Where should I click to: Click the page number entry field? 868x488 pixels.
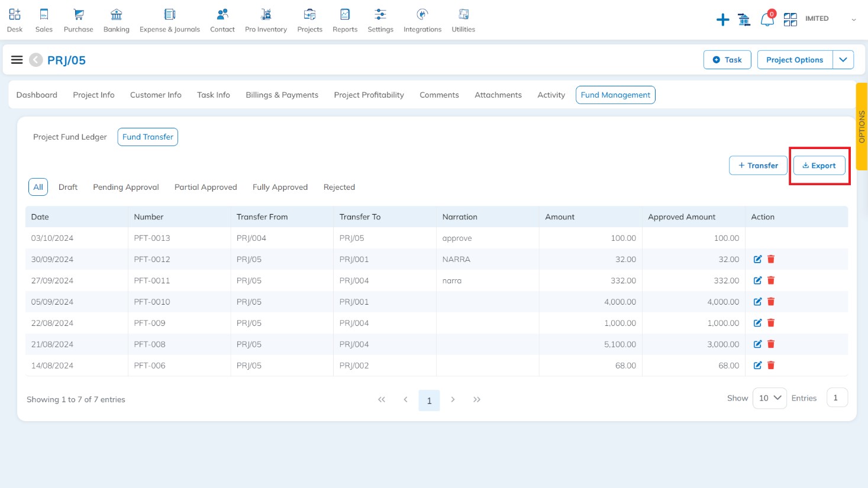837,398
